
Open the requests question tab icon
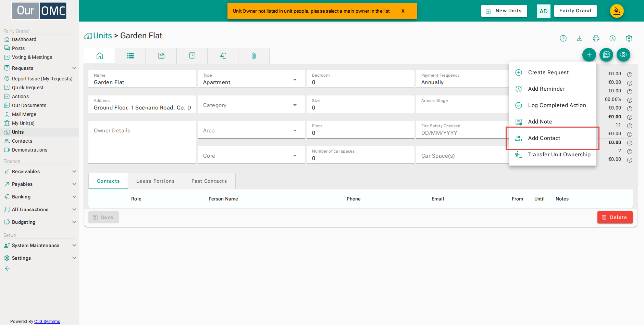pyautogui.click(x=192, y=56)
